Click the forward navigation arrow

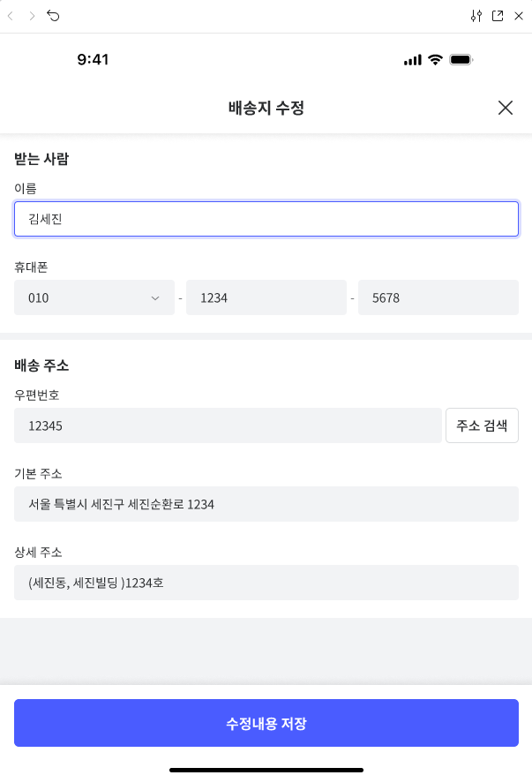32,16
